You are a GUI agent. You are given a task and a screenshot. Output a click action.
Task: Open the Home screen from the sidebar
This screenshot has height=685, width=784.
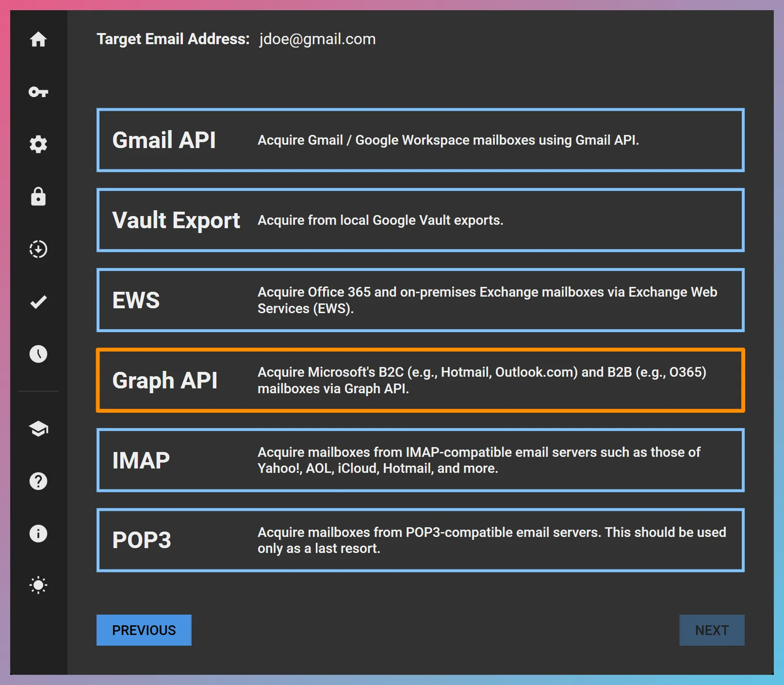[x=38, y=40]
